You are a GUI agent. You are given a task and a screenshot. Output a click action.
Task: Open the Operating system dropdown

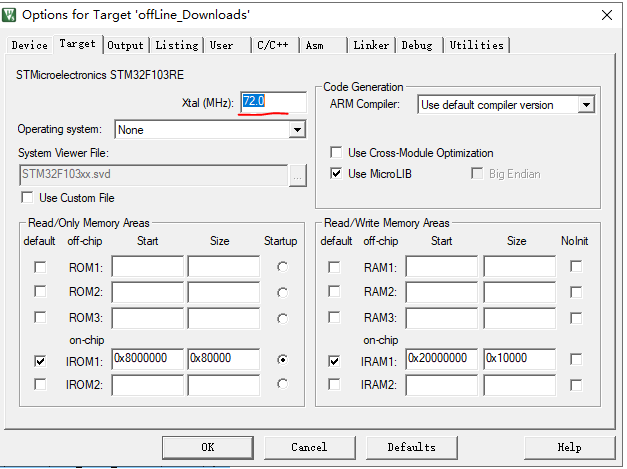tap(296, 130)
